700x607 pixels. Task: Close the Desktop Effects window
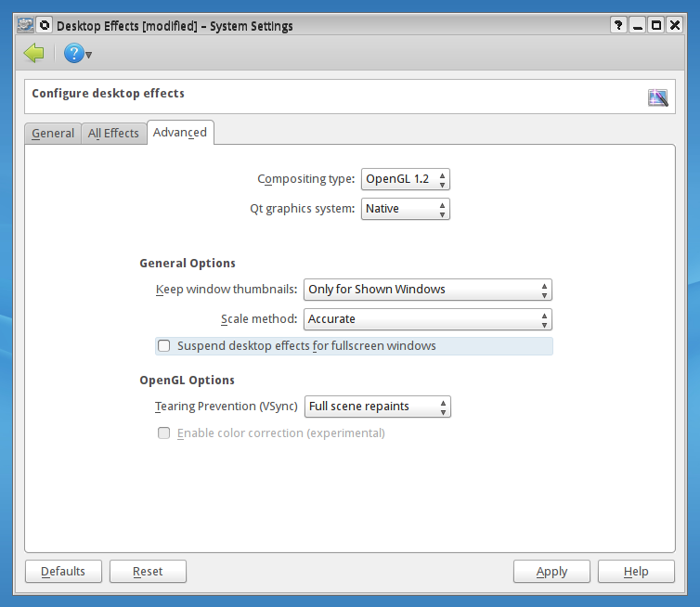point(675,25)
